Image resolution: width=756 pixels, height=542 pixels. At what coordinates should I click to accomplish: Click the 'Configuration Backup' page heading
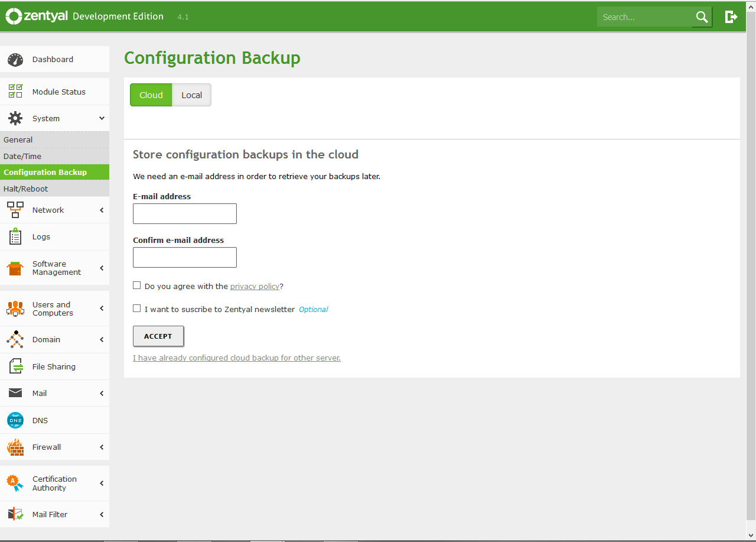[212, 58]
